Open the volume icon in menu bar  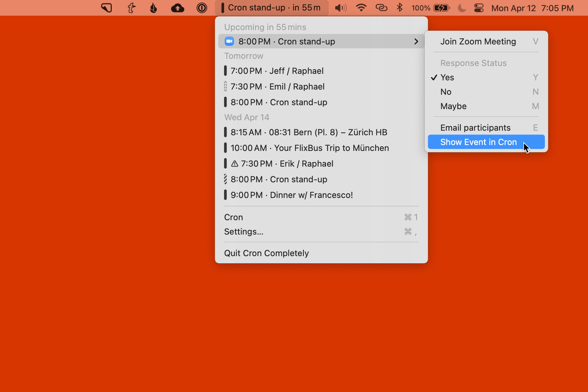pyautogui.click(x=341, y=8)
